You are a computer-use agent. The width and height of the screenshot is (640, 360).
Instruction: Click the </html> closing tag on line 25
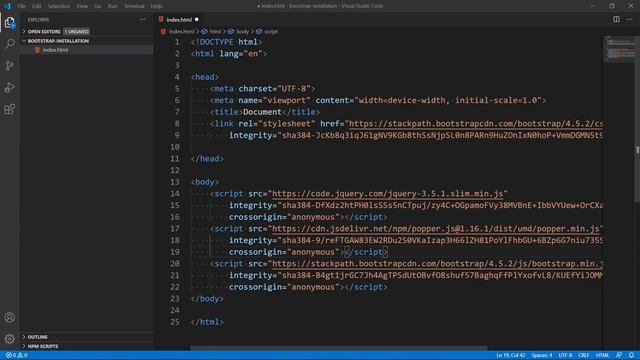pos(207,322)
